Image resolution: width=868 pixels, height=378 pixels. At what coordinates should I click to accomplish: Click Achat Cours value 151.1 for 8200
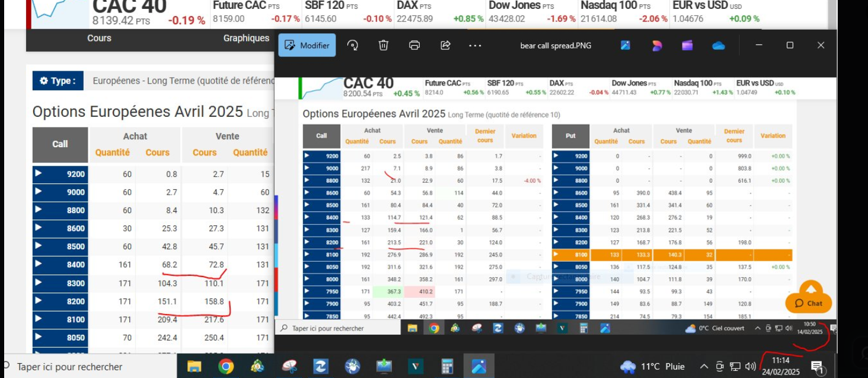pyautogui.click(x=167, y=301)
